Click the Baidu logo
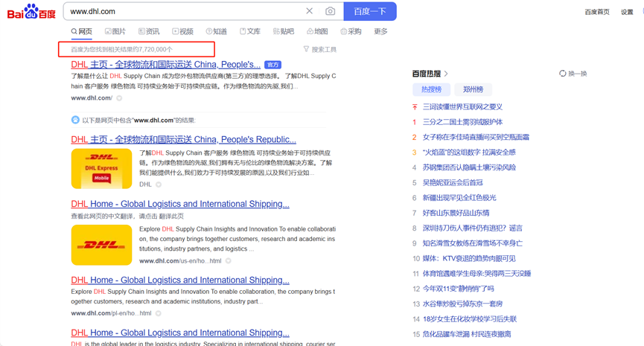Viewport: 644px width, 346px height. point(31,11)
